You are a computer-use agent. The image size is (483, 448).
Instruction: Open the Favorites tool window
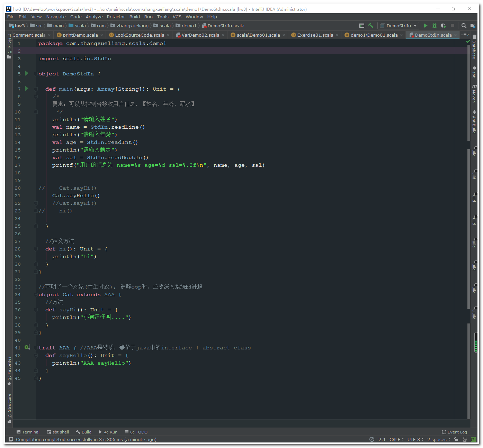pyautogui.click(x=9, y=371)
